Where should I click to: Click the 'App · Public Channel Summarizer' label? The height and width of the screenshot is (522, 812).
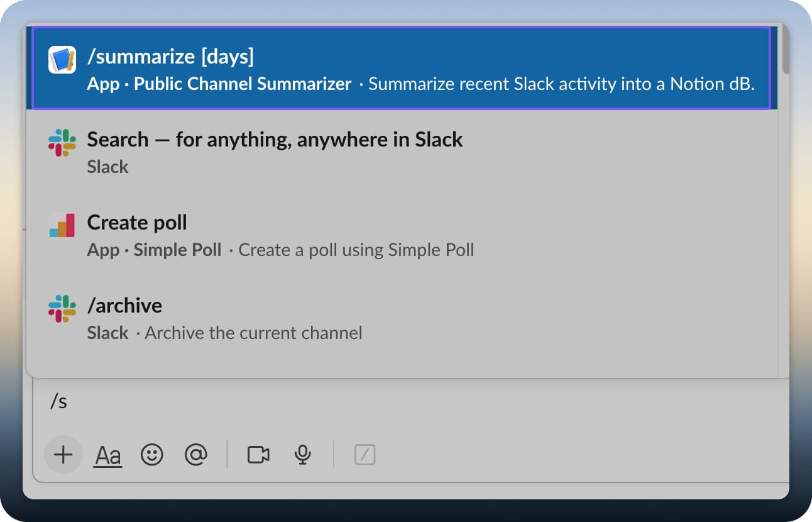pyautogui.click(x=219, y=84)
